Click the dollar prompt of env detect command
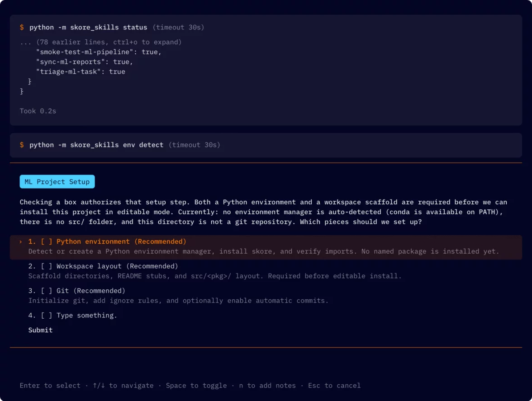The height and width of the screenshot is (401, 532). click(22, 145)
